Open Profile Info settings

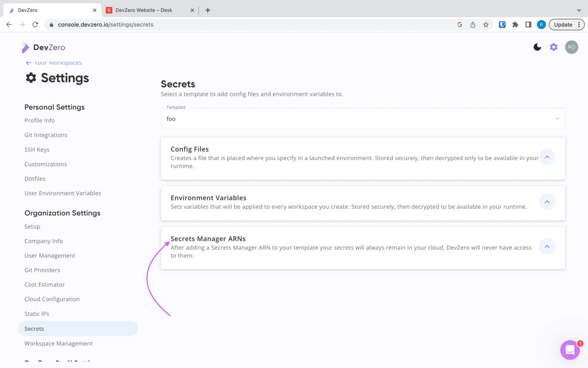(x=40, y=120)
